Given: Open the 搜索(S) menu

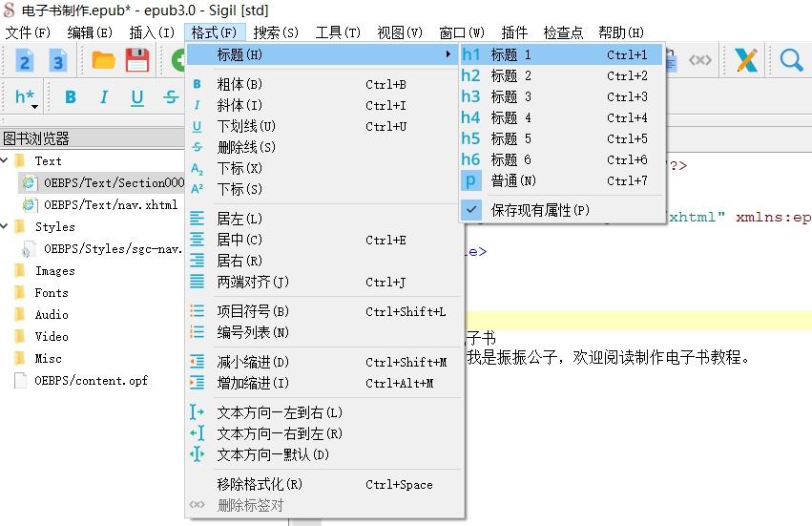Looking at the screenshot, I should click(276, 32).
